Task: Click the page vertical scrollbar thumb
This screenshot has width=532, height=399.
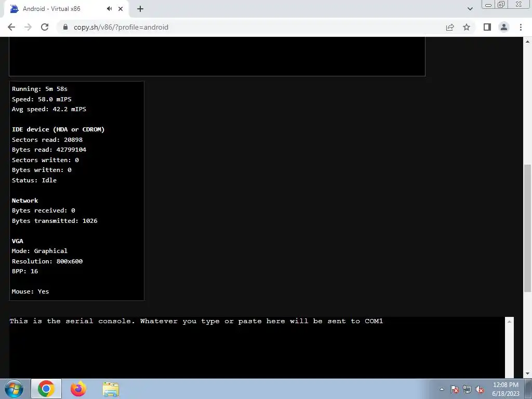Action: click(x=527, y=228)
